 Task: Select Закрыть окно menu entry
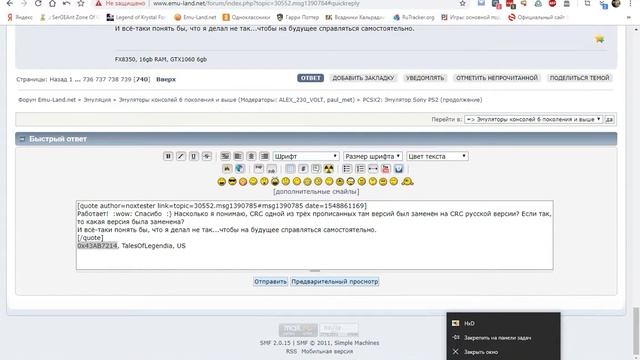coord(503,352)
